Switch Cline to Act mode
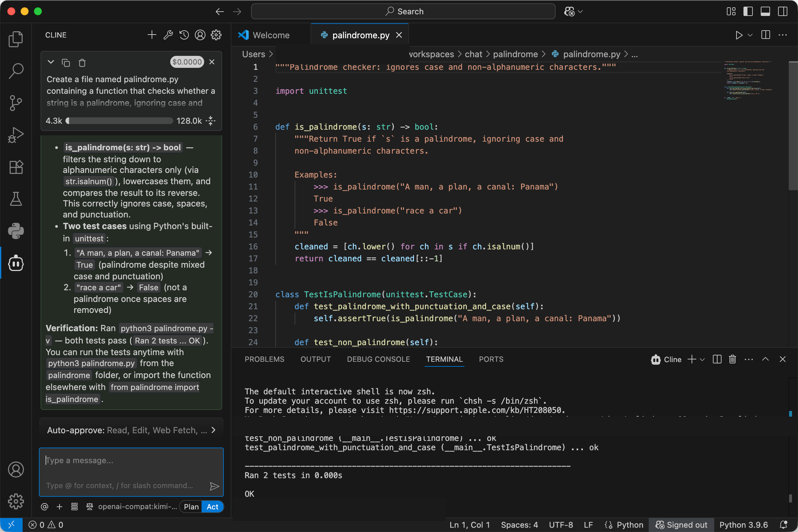This screenshot has height=532, width=798. (213, 506)
